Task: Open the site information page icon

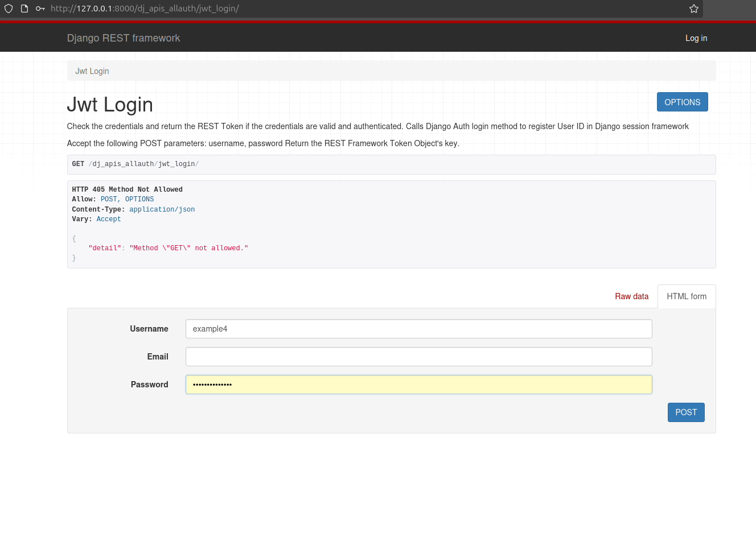Action: 24,9
